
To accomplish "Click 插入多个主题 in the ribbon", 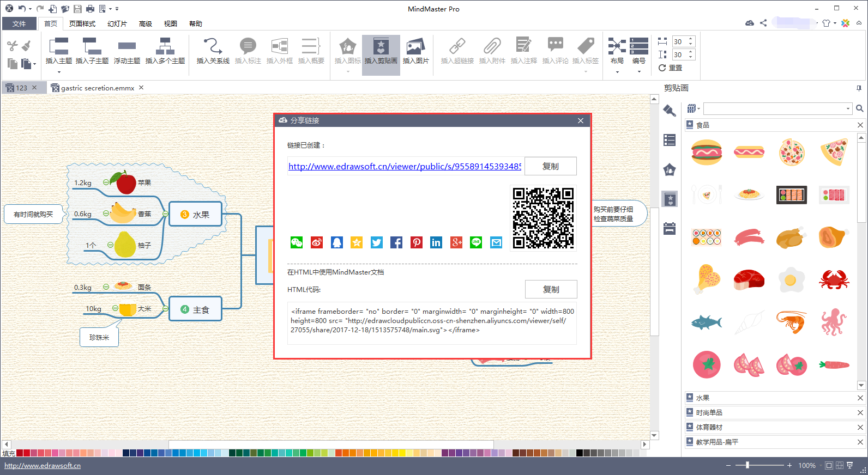I will (x=165, y=51).
